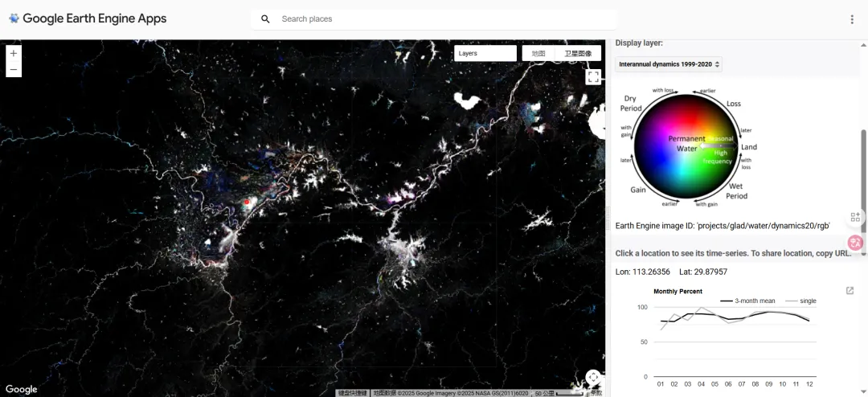This screenshot has width=868, height=397.
Task: Click the map data attribution text
Action: click(x=451, y=393)
